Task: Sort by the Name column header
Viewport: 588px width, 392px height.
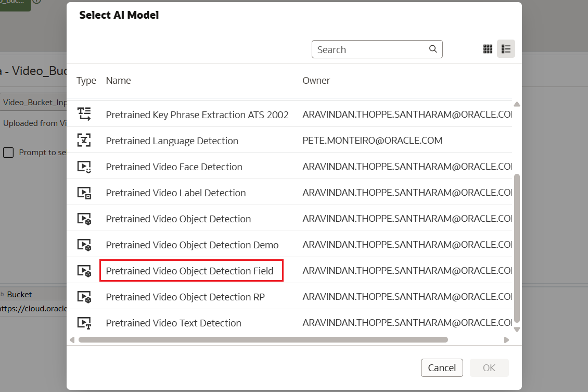Action: (x=118, y=80)
